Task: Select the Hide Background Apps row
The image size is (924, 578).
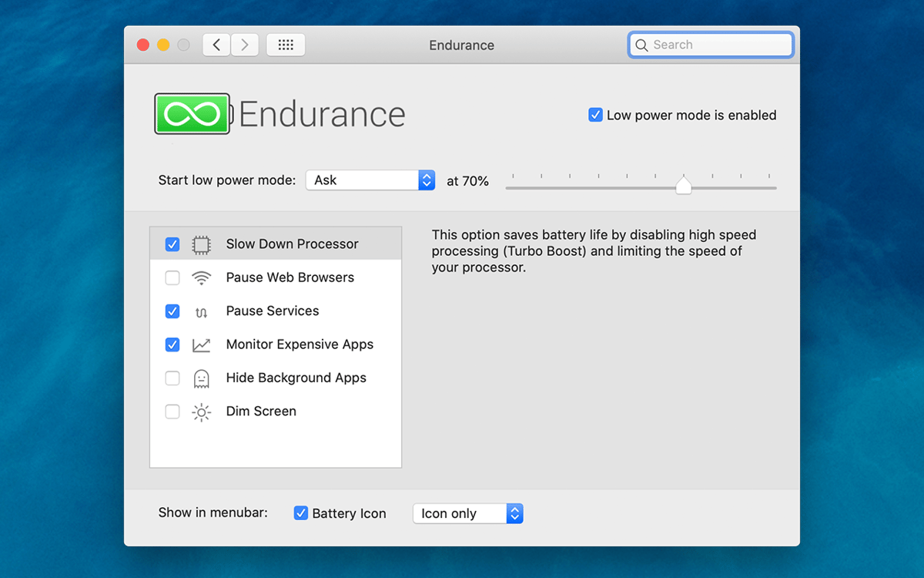Action: pos(296,378)
